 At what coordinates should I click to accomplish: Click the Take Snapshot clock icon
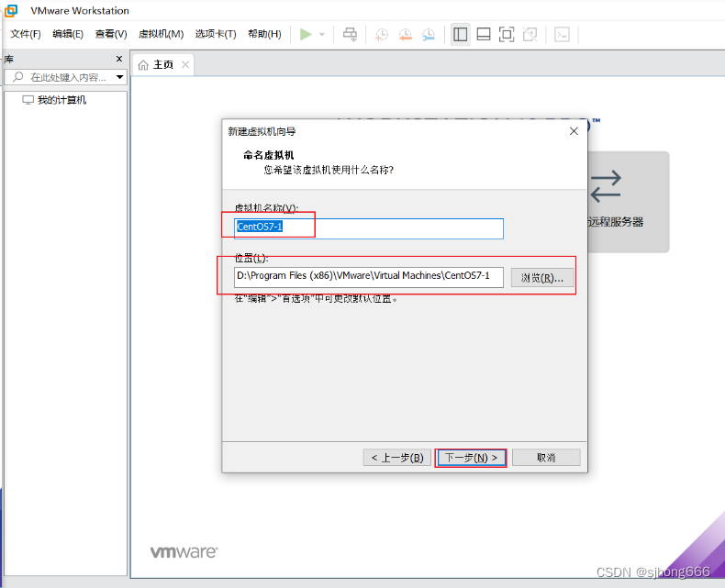382,35
